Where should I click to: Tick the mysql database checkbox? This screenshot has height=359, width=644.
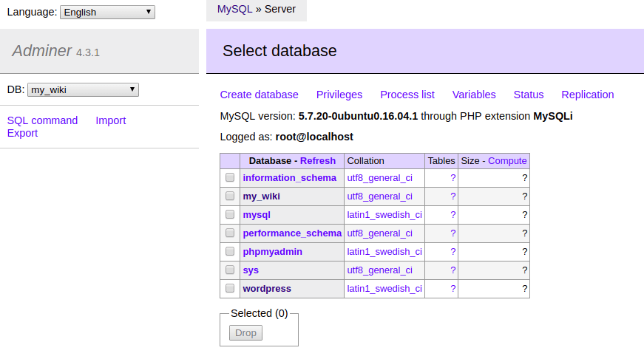(x=230, y=214)
